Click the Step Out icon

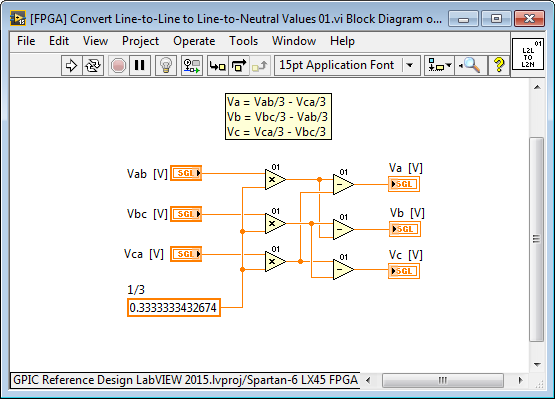(x=260, y=65)
